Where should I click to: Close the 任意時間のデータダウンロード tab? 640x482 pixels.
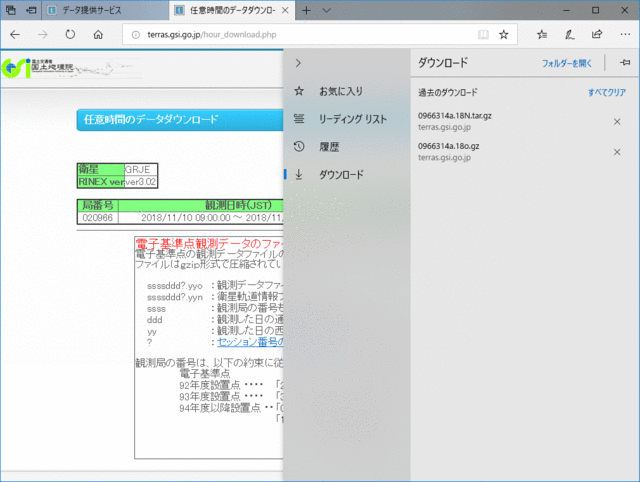click(285, 10)
